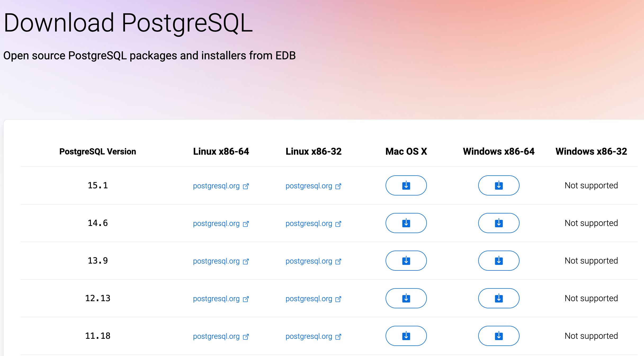
Task: Download PostgreSQL 14.6 for Mac OS X
Action: tap(406, 223)
